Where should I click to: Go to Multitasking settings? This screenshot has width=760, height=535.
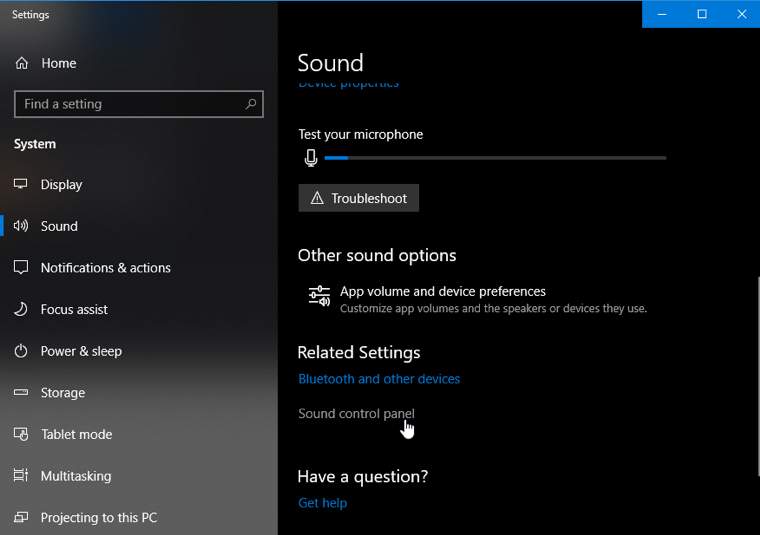(75, 476)
